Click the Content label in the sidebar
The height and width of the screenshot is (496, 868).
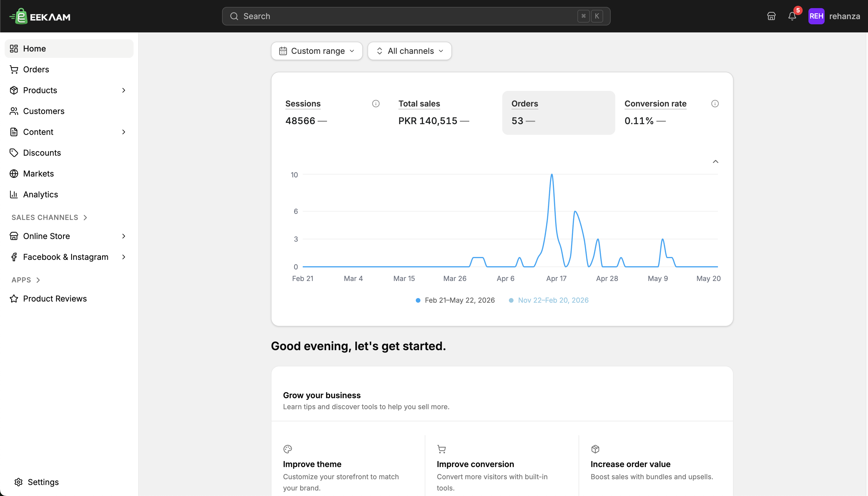point(38,132)
